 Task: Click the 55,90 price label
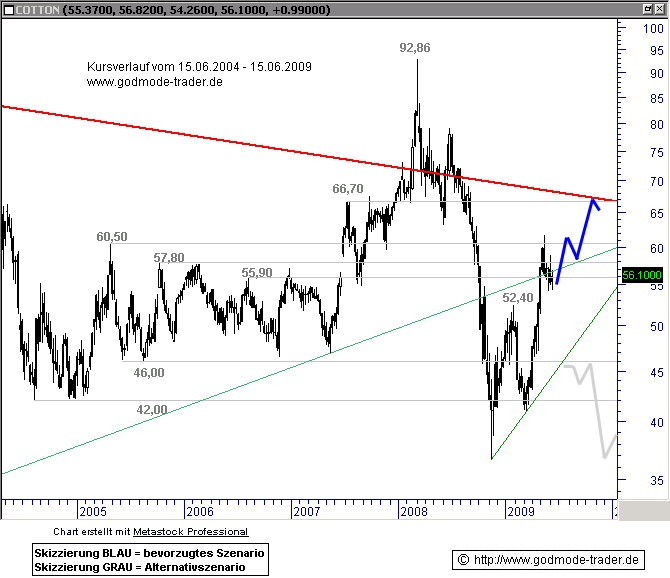[257, 273]
